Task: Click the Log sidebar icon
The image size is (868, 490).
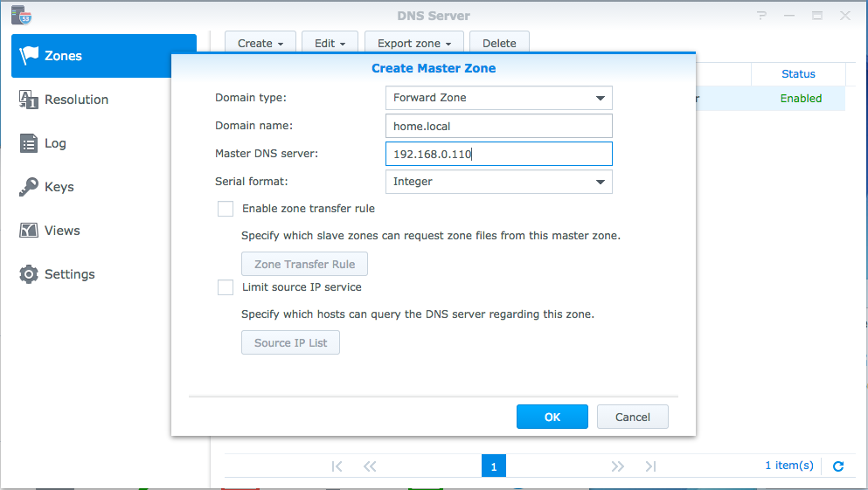Action: click(29, 143)
